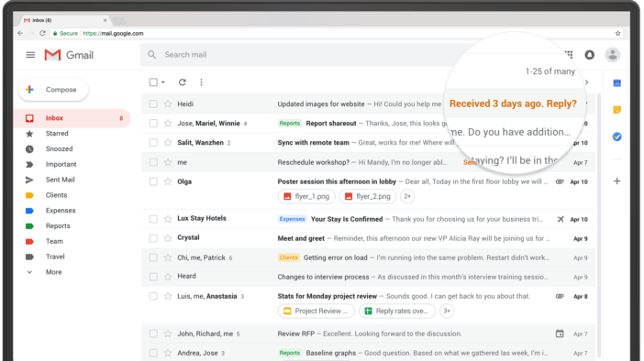The width and height of the screenshot is (644, 361).
Task: Open notifications bell icon
Action: 589,55
